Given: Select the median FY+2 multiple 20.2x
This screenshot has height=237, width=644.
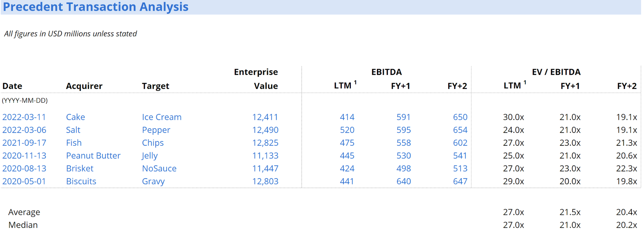Looking at the screenshot, I should tap(626, 225).
